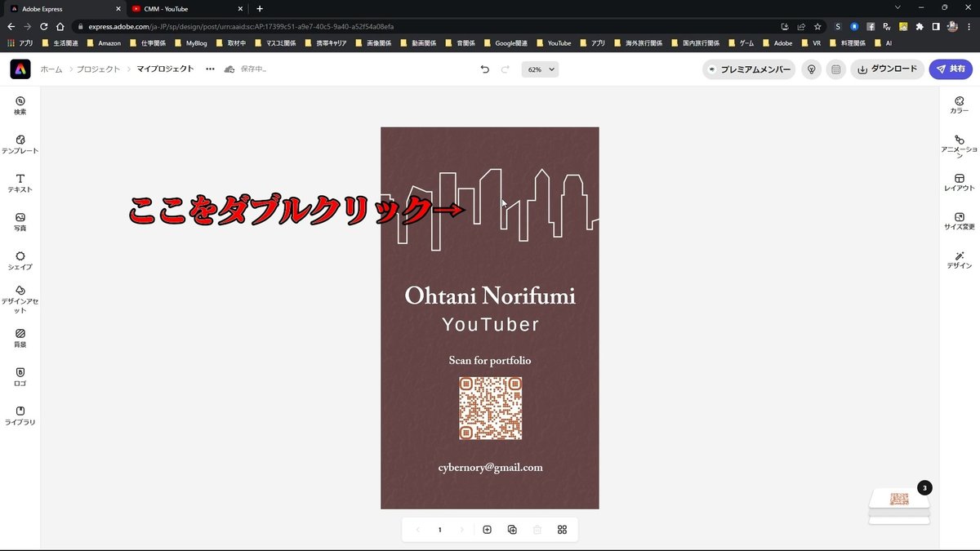Duplicate the current page

(x=512, y=530)
